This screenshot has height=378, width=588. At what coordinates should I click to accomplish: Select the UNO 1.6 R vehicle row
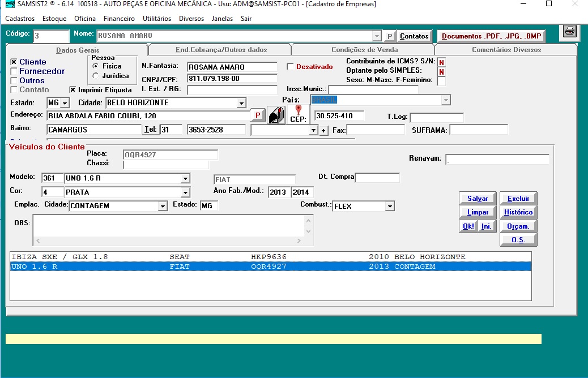tap(270, 267)
